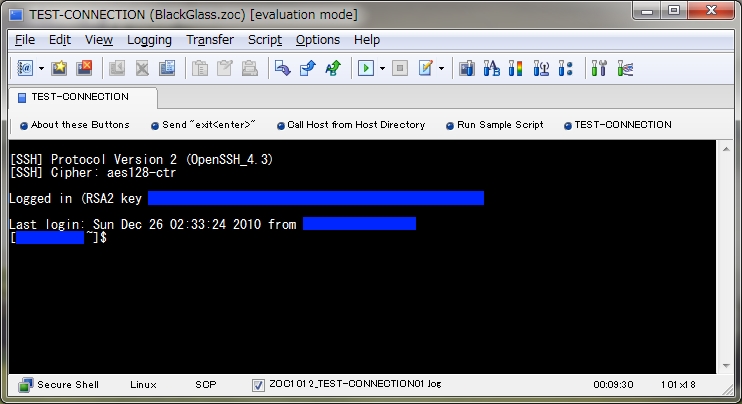Click the font options tube AB icon
Viewport: 742px width, 404px height.
click(x=492, y=69)
